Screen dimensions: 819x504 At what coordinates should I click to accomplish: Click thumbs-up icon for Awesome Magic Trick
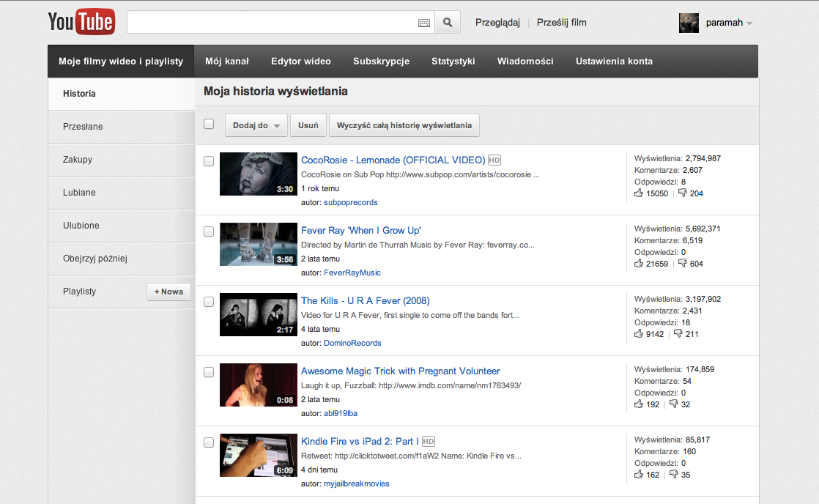[x=639, y=404]
